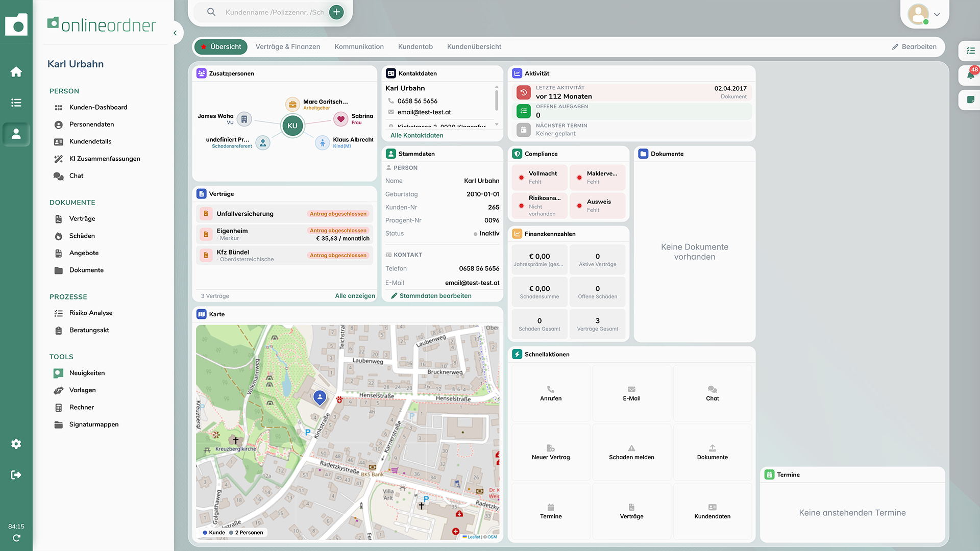Screen dimensions: 980x551
Task: Click the Kundendaten quick action
Action: pyautogui.click(x=713, y=511)
